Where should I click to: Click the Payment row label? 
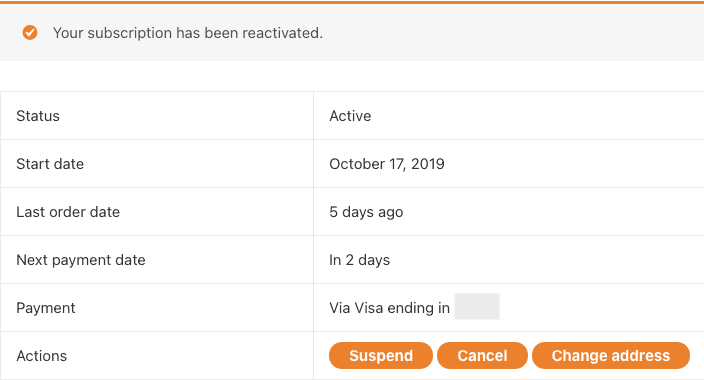(46, 308)
